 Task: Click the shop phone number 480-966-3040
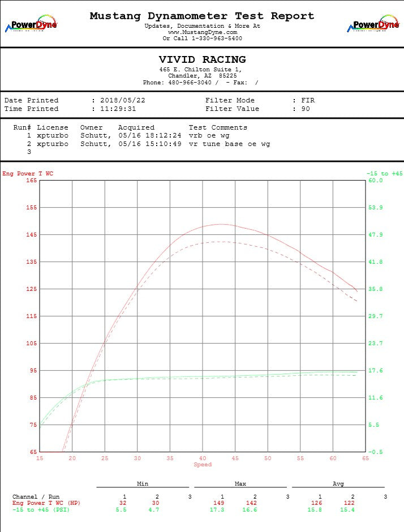(x=190, y=83)
